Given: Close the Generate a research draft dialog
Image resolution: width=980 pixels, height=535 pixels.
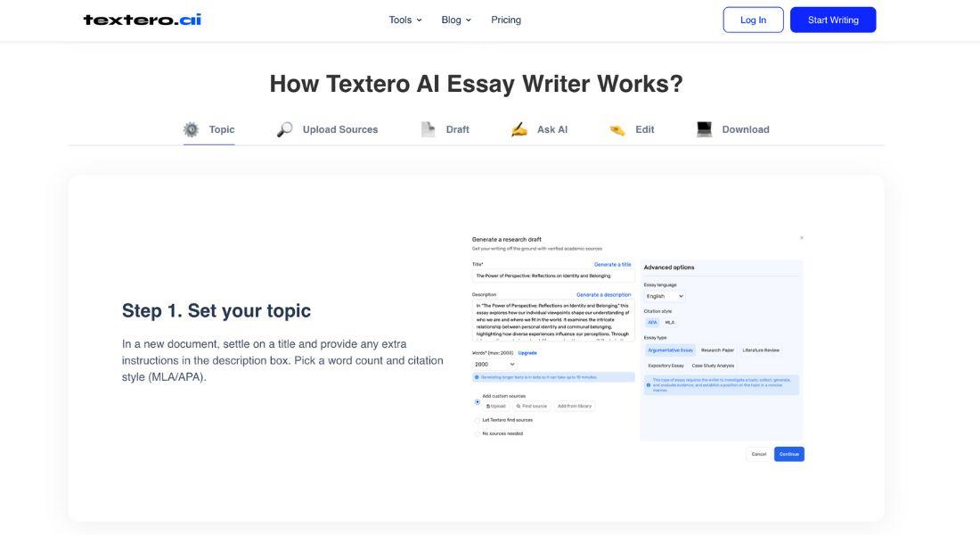Looking at the screenshot, I should pos(801,238).
